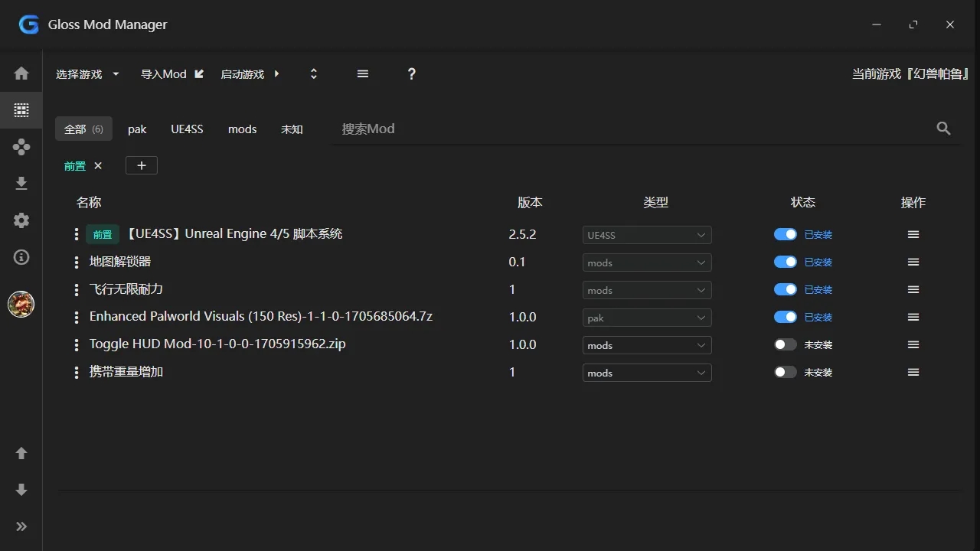
Task: Toggle install switch for 飞行无限耐力
Action: point(786,289)
